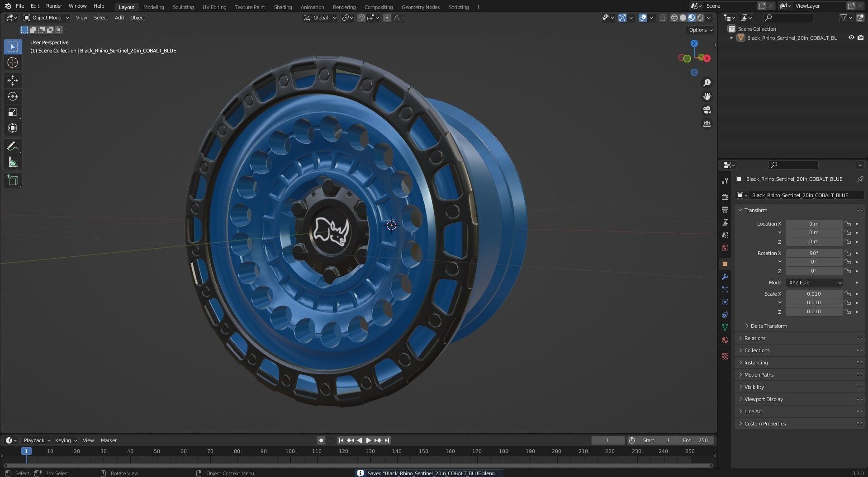The height and width of the screenshot is (477, 868).
Task: Click the outliner search field
Action: click(x=788, y=18)
